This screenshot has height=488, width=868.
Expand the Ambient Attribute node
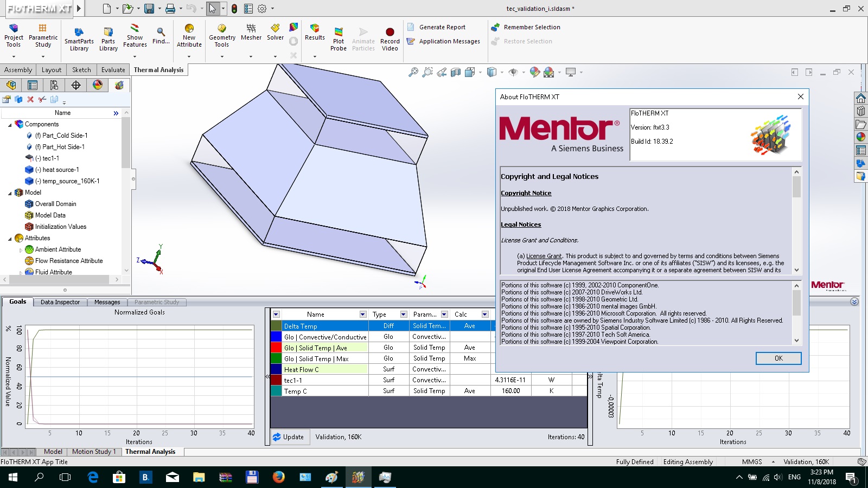(21, 250)
